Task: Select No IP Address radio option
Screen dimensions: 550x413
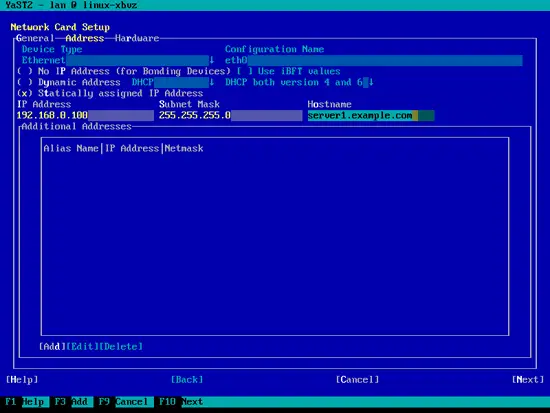Action: [123, 71]
